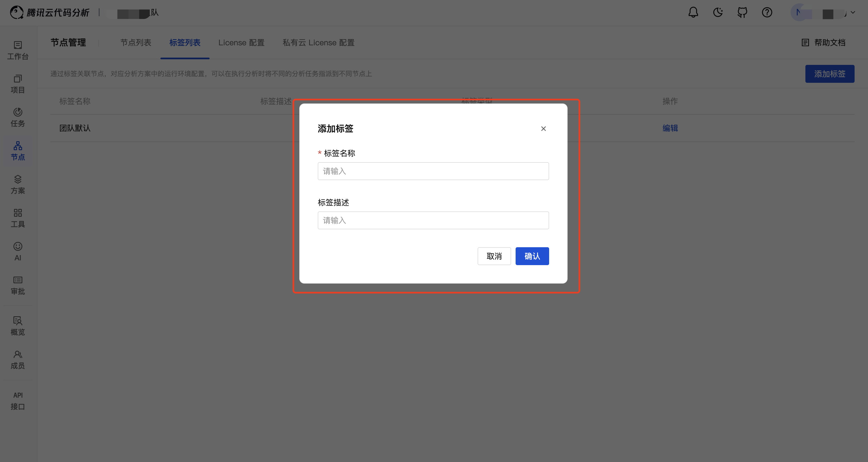This screenshot has width=868, height=462.
Task: Click the 添加标签 button on the page
Action: coord(830,74)
